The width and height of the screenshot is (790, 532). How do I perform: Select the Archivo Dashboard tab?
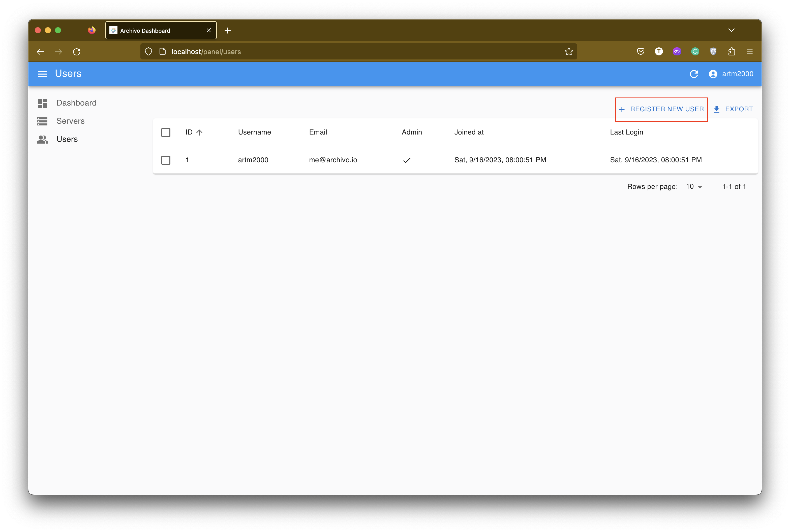(x=161, y=30)
